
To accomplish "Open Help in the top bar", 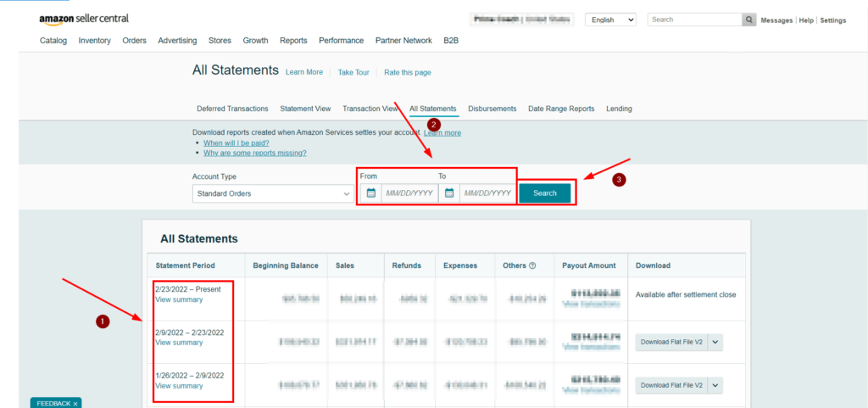I will pyautogui.click(x=806, y=20).
